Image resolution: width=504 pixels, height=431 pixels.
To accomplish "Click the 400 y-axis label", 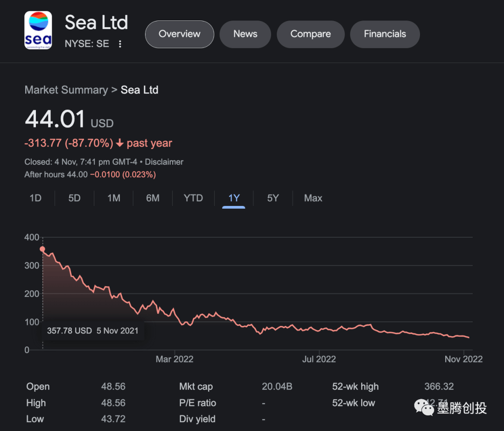I will 32,237.
